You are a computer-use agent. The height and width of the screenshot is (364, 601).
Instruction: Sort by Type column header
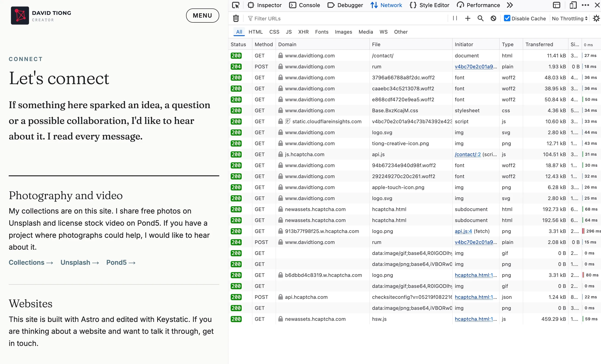tap(511, 44)
